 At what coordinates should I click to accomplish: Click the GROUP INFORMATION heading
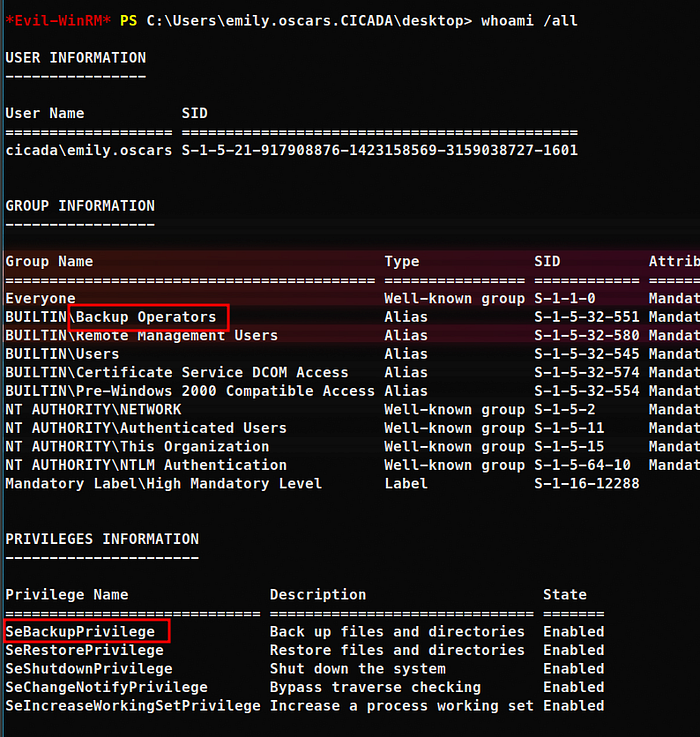80,206
